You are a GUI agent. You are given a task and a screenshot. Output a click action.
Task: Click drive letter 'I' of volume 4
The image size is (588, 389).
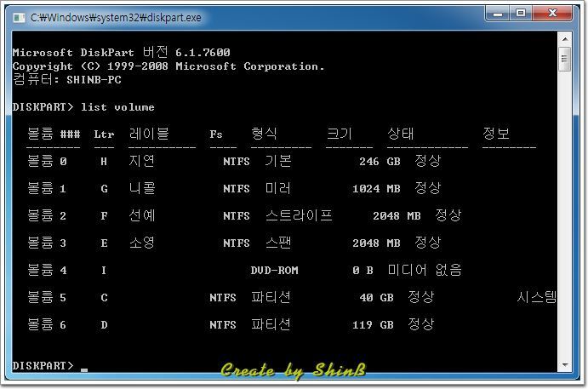pos(104,271)
